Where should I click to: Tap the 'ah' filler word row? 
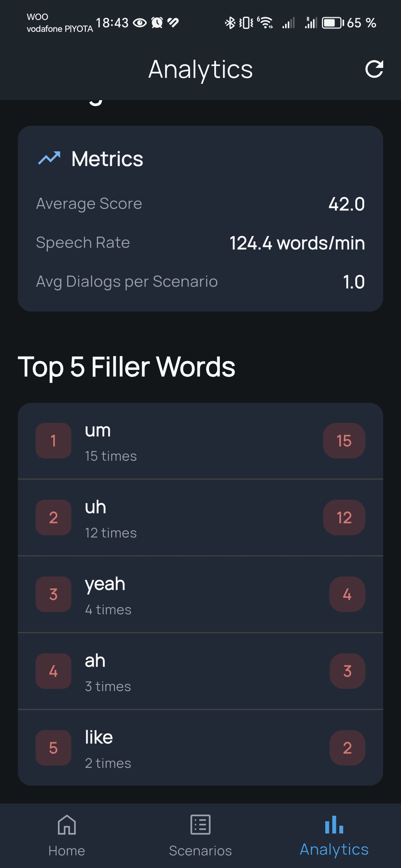[x=200, y=671]
